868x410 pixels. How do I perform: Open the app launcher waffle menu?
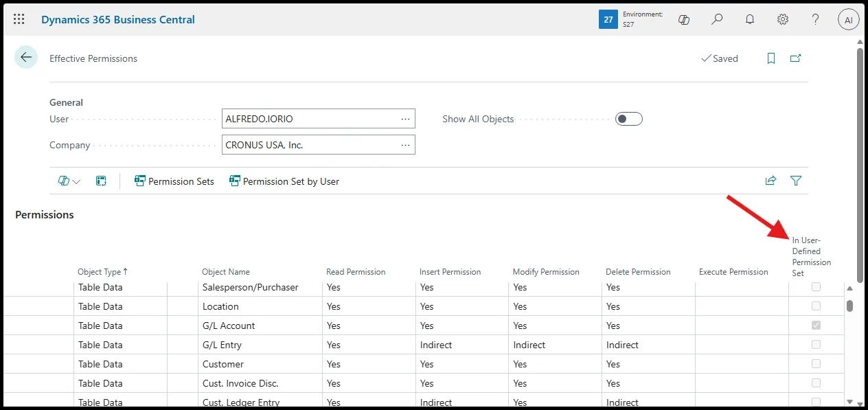click(19, 19)
